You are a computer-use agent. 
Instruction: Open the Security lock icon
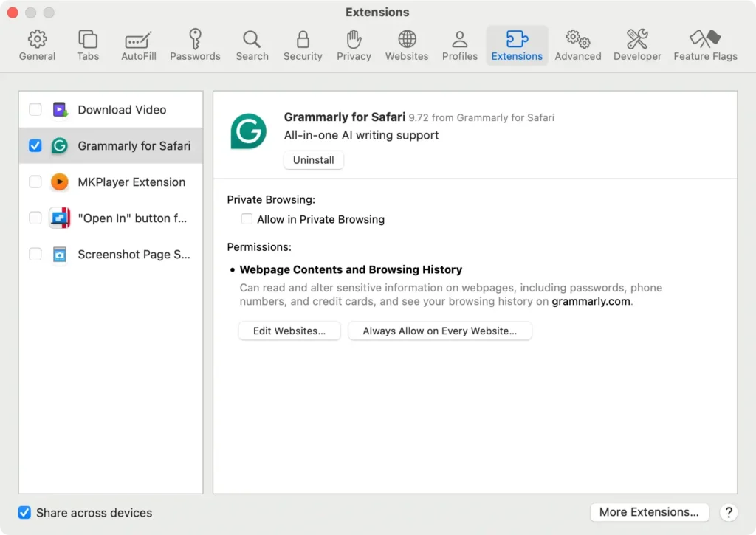pos(303,44)
